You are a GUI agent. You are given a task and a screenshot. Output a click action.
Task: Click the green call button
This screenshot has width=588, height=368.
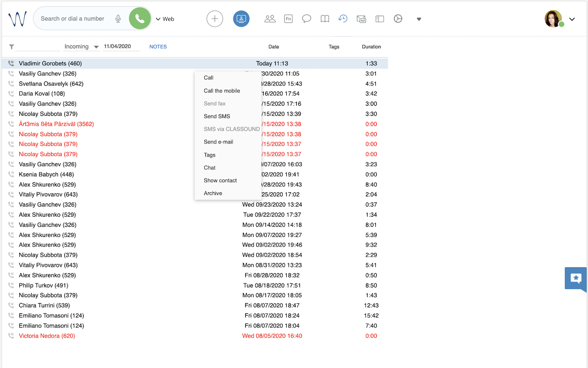[140, 19]
